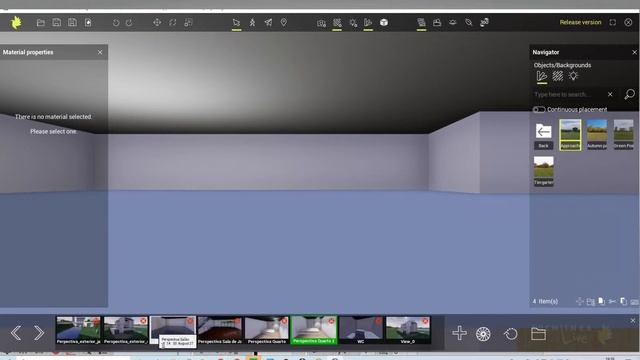Click the tag icon in top toolbar
The image size is (640, 360).
click(x=469, y=22)
